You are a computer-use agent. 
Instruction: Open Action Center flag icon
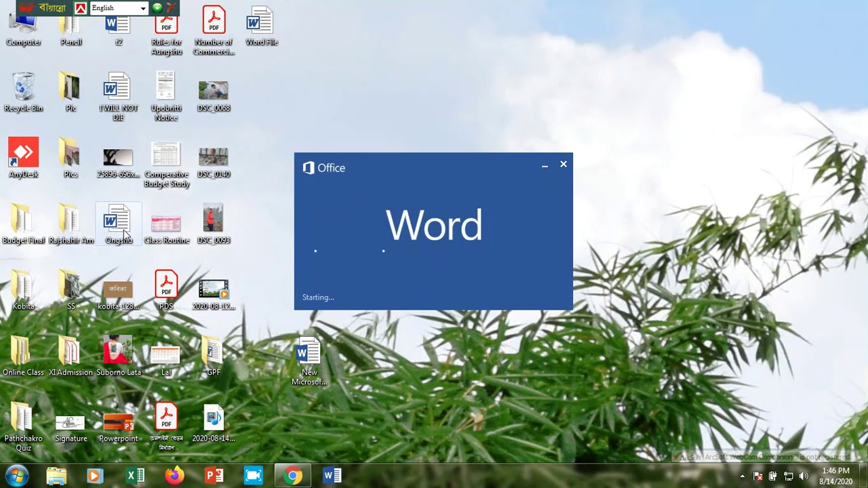pyautogui.click(x=758, y=476)
